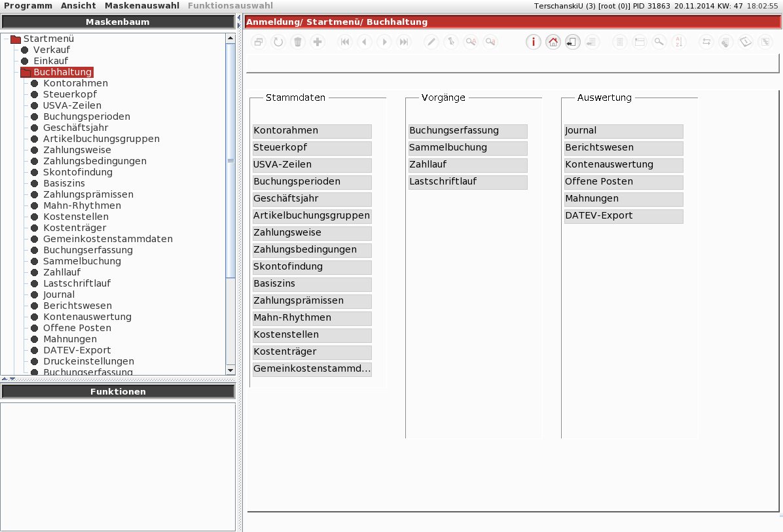Click the refresh circular arrow icon

click(278, 42)
